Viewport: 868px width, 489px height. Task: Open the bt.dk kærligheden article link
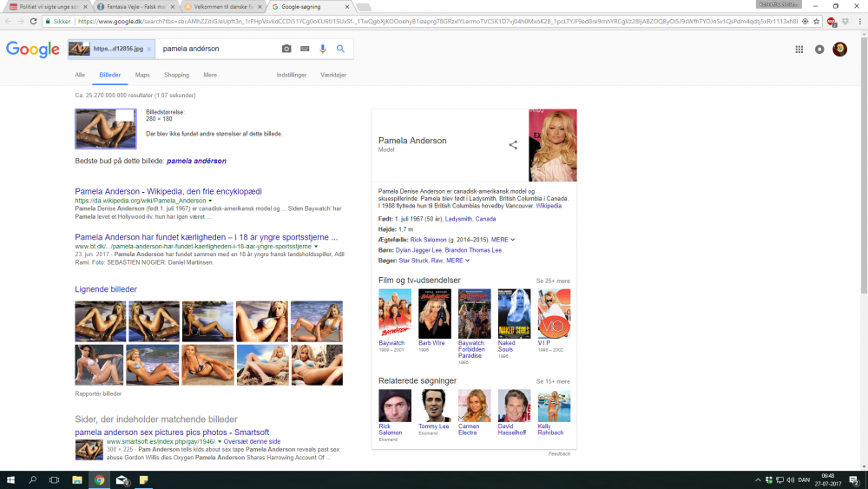coord(206,237)
